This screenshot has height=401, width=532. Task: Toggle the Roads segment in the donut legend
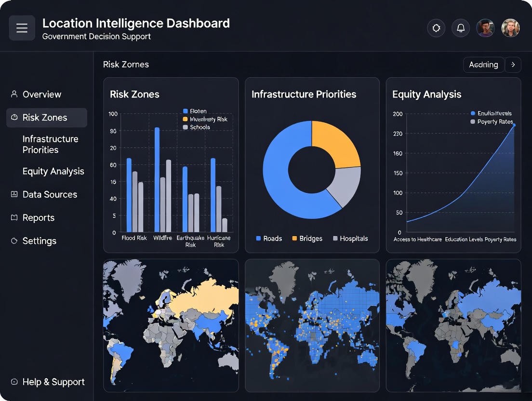pyautogui.click(x=268, y=239)
